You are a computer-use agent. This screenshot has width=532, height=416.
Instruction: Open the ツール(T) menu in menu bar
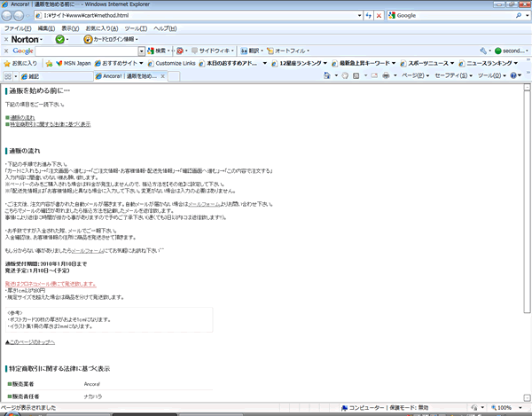click(x=136, y=28)
